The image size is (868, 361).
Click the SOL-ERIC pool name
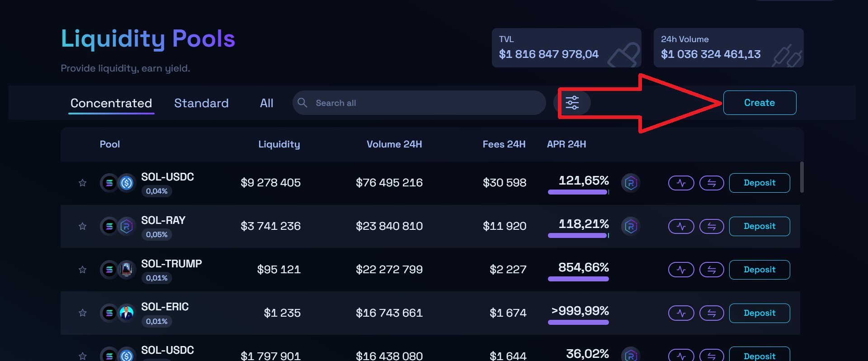tap(165, 307)
